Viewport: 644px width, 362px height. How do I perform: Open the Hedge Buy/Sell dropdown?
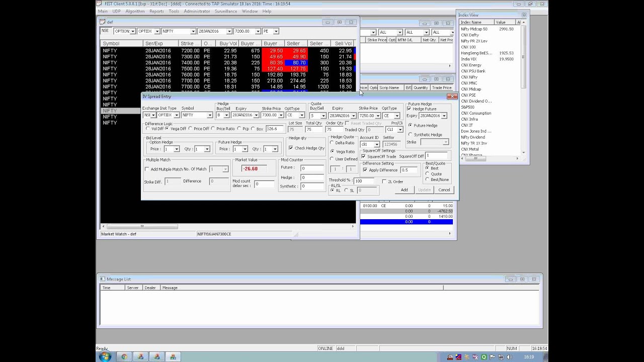tap(226, 115)
